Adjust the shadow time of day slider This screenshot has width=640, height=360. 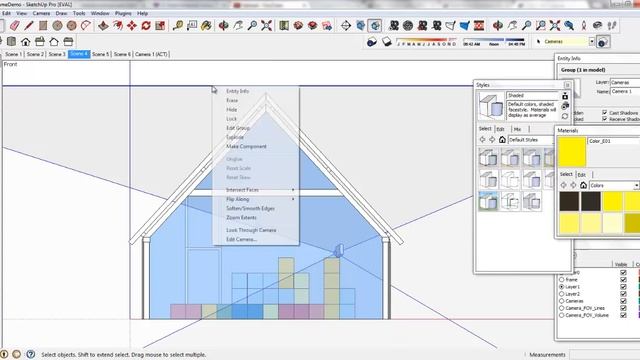[493, 42]
